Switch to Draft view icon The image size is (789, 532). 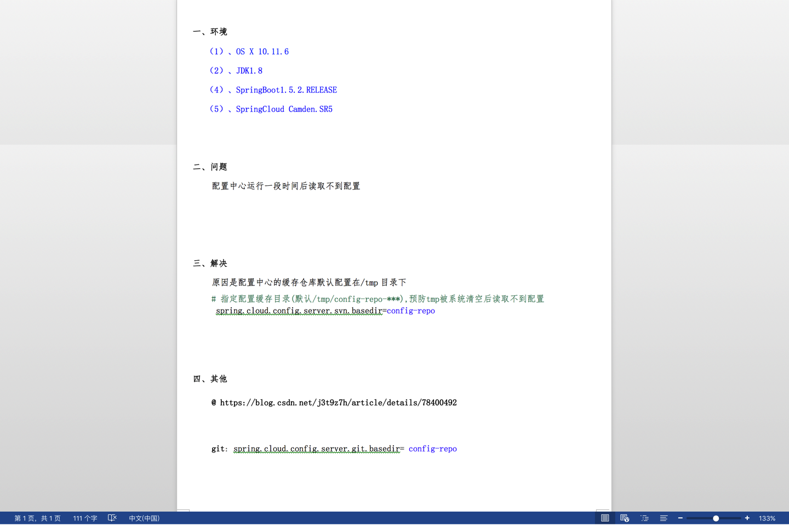664,518
